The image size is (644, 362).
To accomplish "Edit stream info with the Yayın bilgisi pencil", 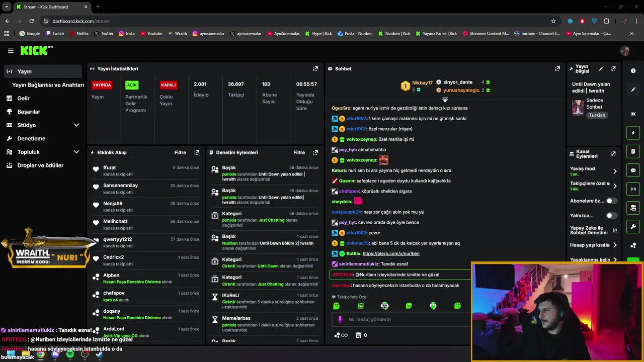I will click(601, 69).
